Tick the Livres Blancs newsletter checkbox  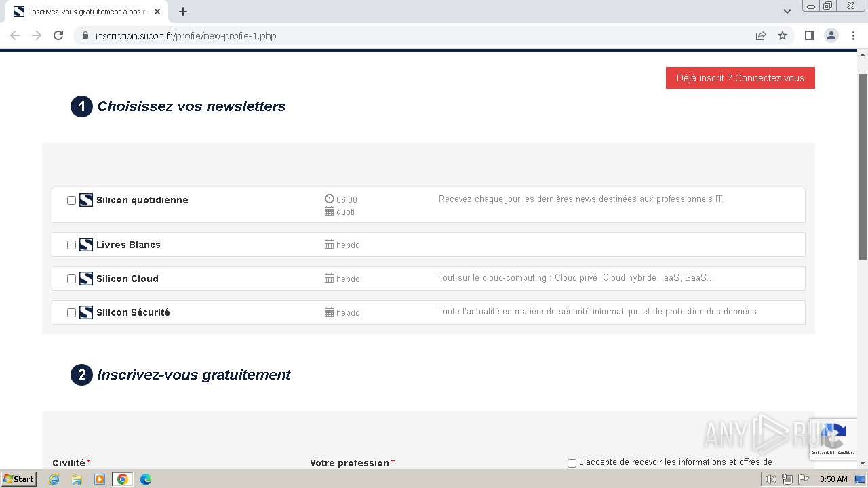[71, 245]
